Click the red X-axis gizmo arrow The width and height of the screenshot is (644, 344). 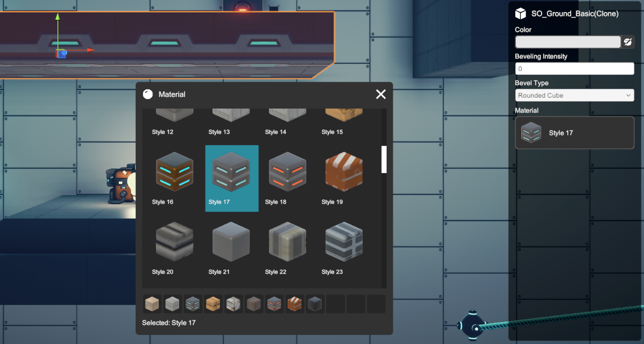(91, 50)
